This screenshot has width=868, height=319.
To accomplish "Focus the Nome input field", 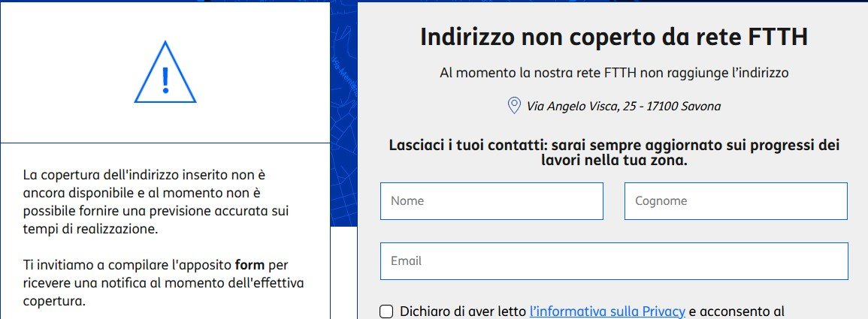I will coord(491,201).
